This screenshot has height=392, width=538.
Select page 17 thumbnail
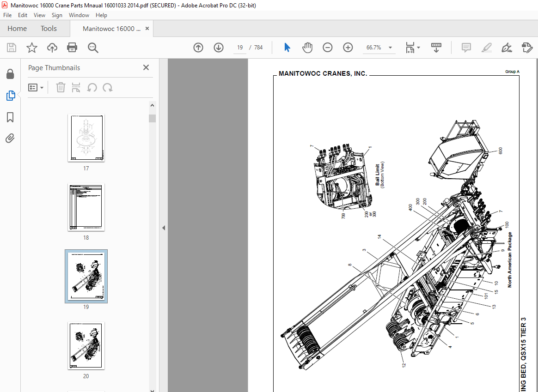pos(86,138)
